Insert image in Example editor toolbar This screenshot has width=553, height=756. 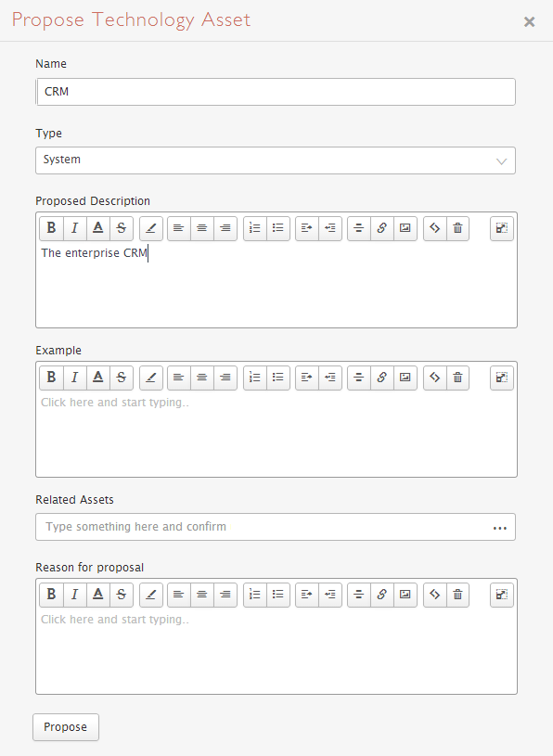(x=405, y=378)
